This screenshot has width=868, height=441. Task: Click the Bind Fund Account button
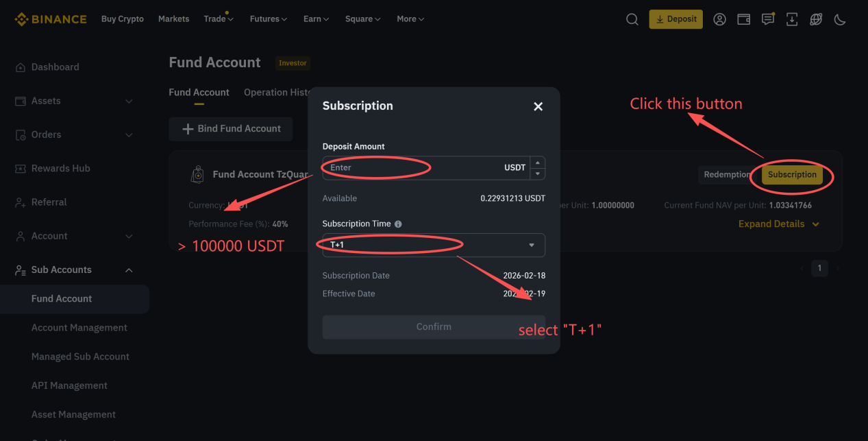coord(231,128)
